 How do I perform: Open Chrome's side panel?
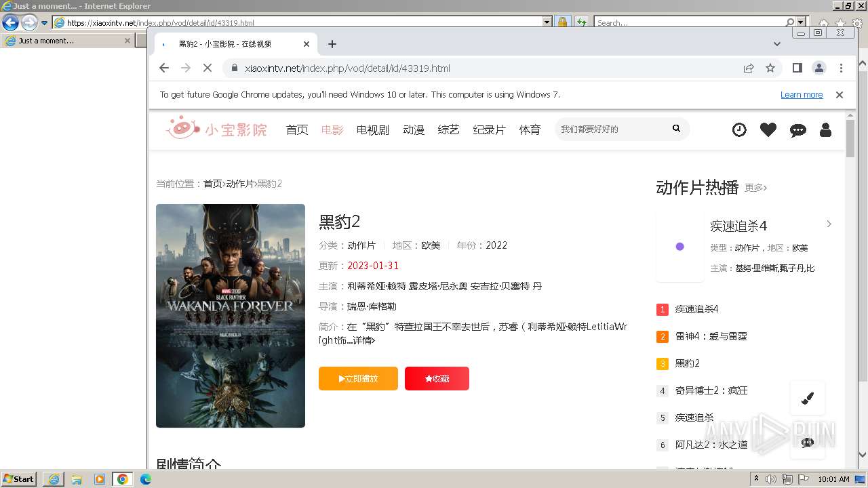(x=797, y=68)
